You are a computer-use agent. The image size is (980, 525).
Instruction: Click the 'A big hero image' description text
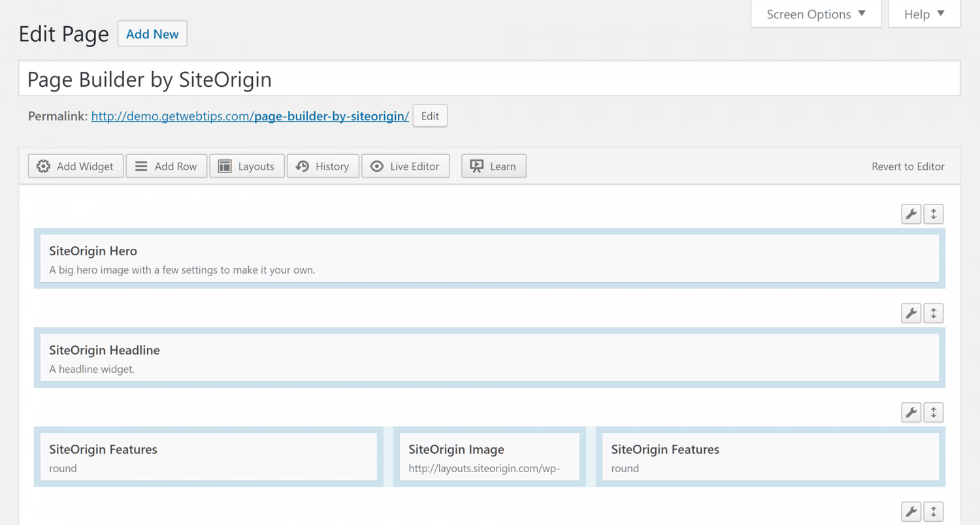point(182,270)
